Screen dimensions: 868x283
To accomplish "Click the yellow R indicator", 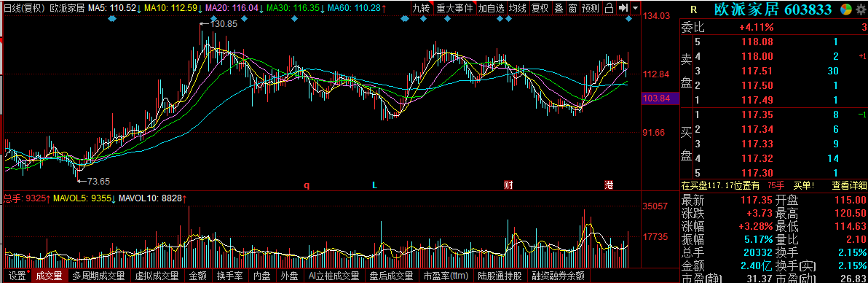I will click(x=694, y=10).
